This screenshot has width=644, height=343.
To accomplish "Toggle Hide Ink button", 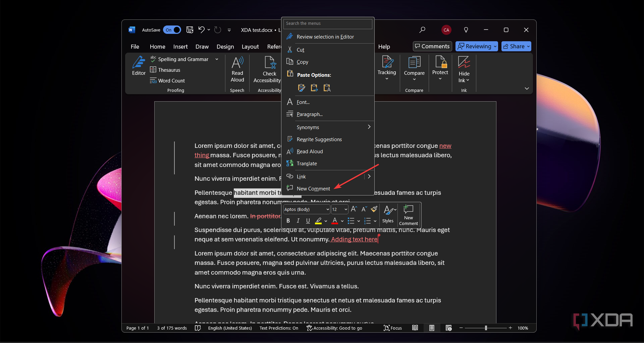I will point(464,69).
